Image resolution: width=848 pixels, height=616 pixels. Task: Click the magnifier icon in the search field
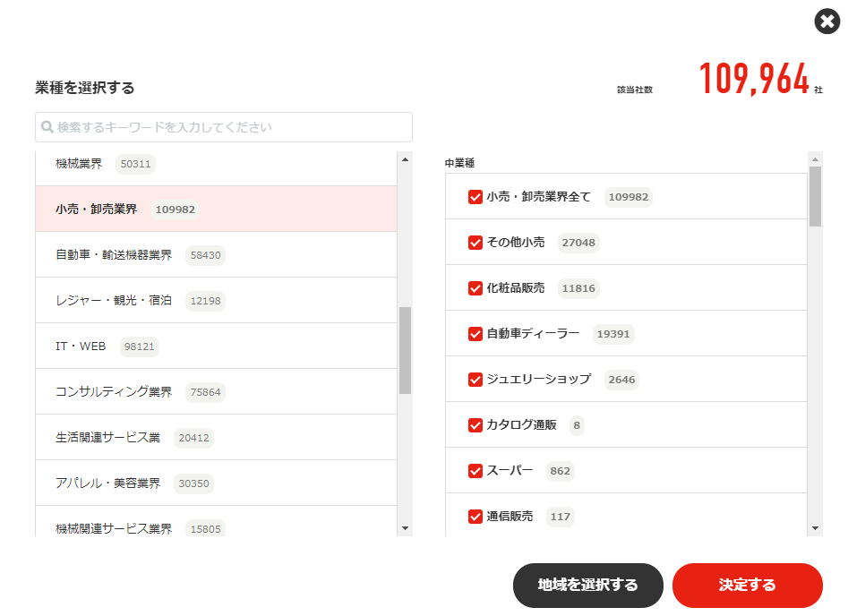click(x=47, y=127)
